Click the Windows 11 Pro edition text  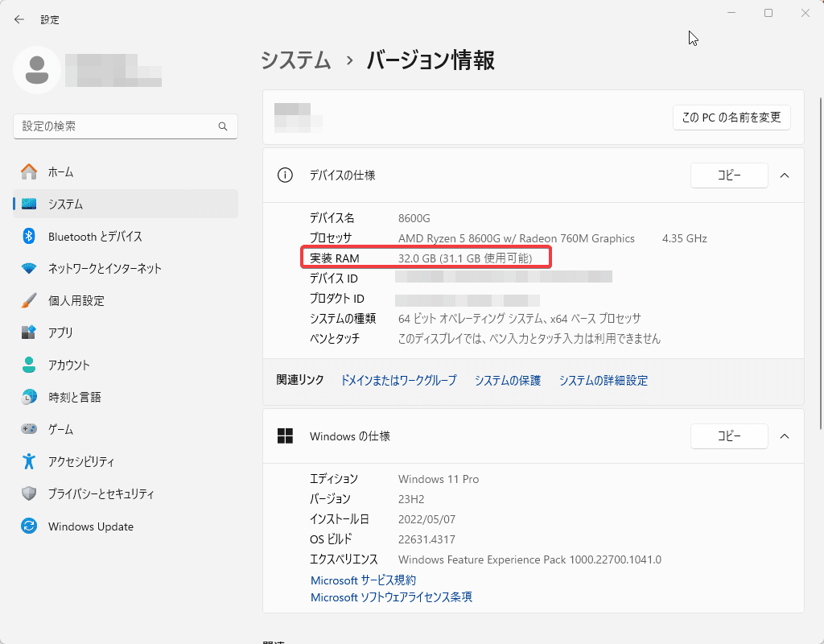pyautogui.click(x=439, y=479)
